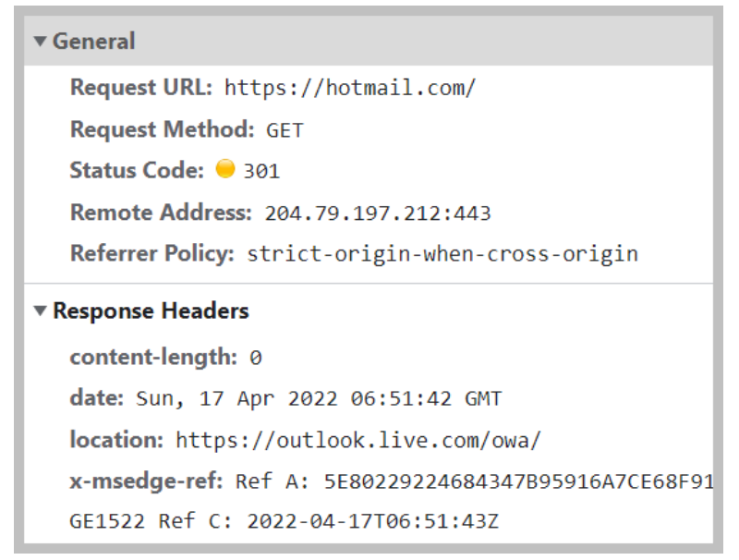
Task: Collapse the General section triangle
Action: tap(40, 42)
